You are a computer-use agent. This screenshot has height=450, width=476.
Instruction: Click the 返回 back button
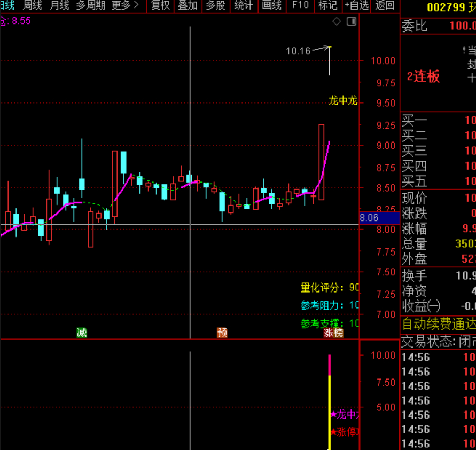385,5
